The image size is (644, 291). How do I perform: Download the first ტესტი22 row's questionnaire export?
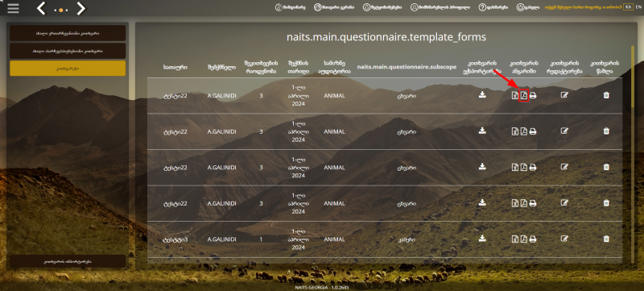[x=482, y=95]
